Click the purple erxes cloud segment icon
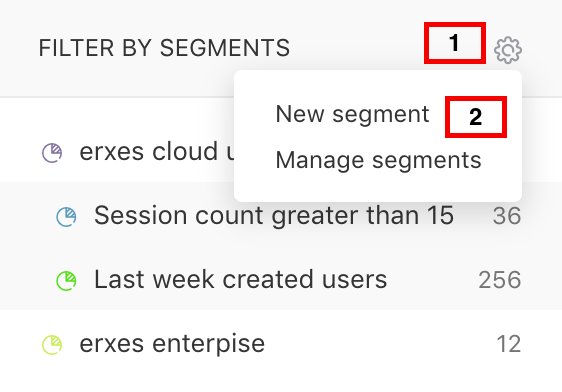562x392 pixels. click(x=52, y=153)
